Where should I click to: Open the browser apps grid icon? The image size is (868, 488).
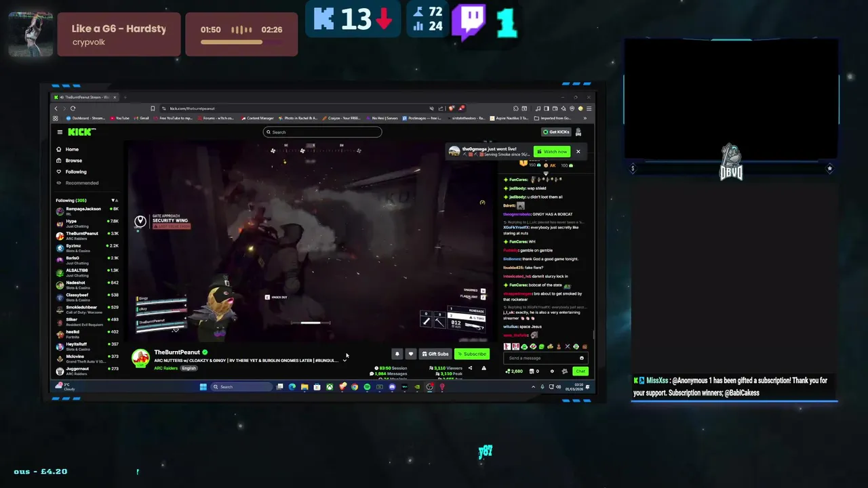[x=56, y=118]
